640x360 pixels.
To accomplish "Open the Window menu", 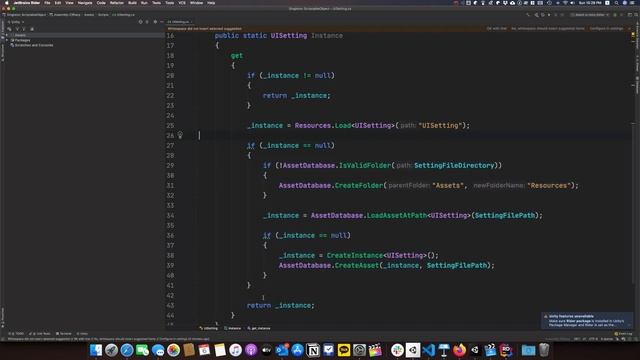I will tap(196, 3).
